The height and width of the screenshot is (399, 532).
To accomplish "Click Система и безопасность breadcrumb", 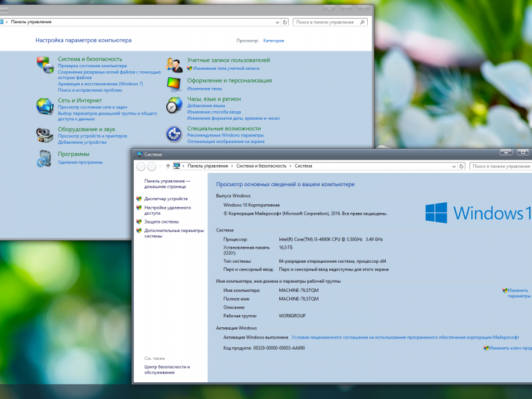I will [x=261, y=166].
